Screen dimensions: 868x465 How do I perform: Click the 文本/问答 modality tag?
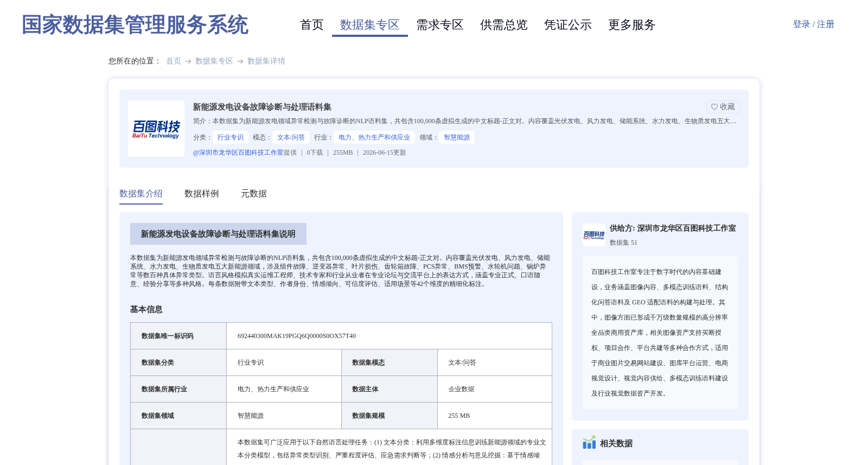(x=291, y=137)
